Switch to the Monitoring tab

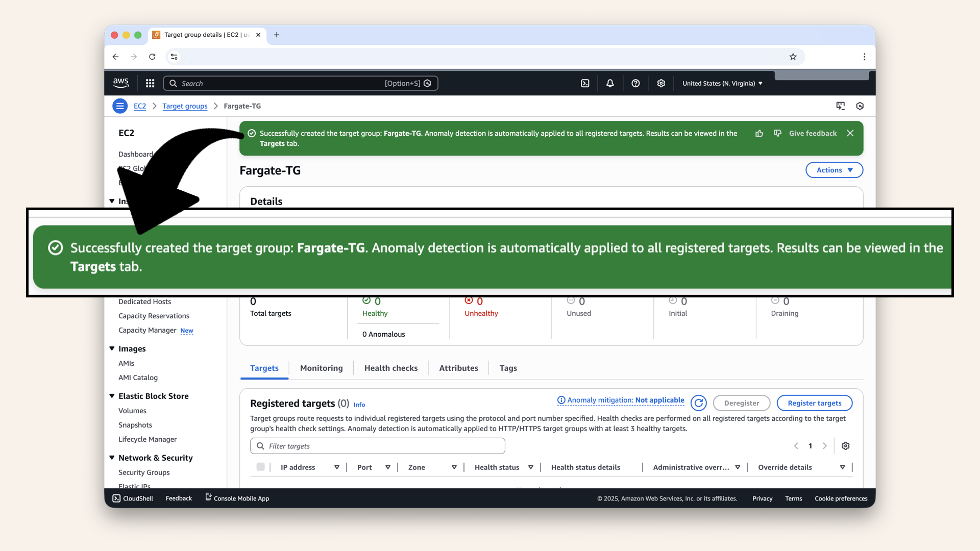point(321,368)
